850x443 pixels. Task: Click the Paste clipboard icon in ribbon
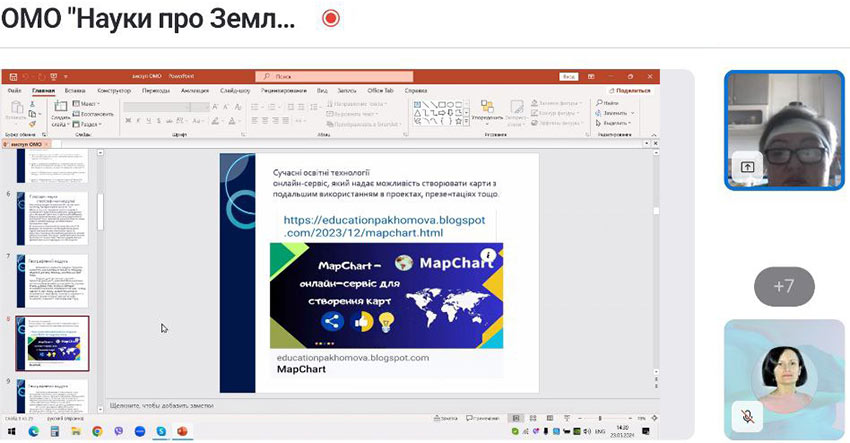[17, 108]
